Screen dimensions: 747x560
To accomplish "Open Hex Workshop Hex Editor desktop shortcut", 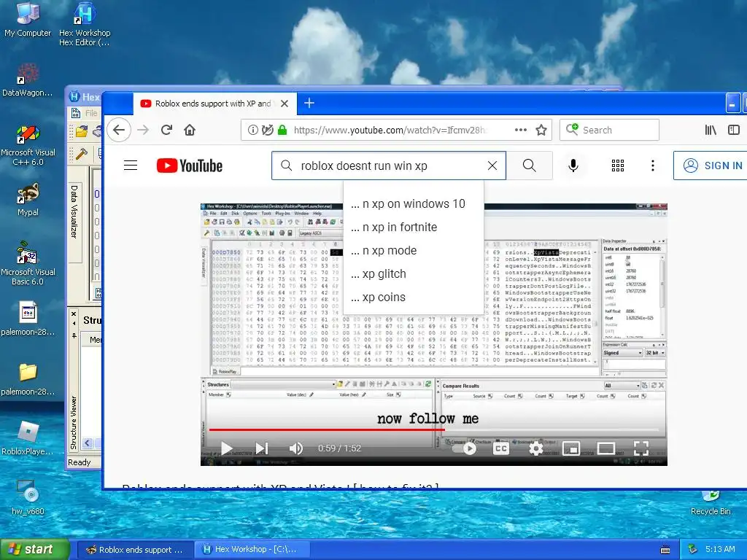I will click(85, 24).
